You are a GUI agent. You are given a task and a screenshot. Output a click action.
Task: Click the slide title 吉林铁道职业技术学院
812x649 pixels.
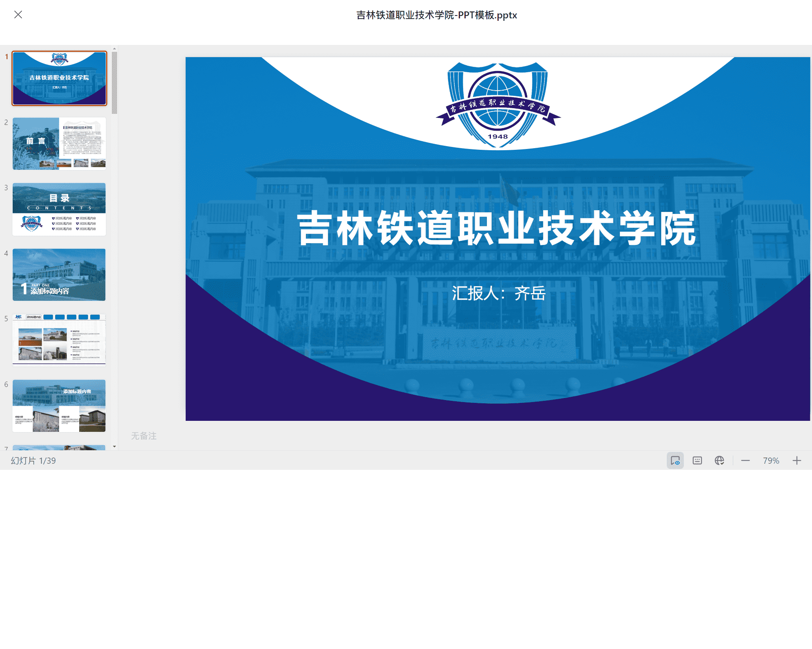tap(497, 229)
